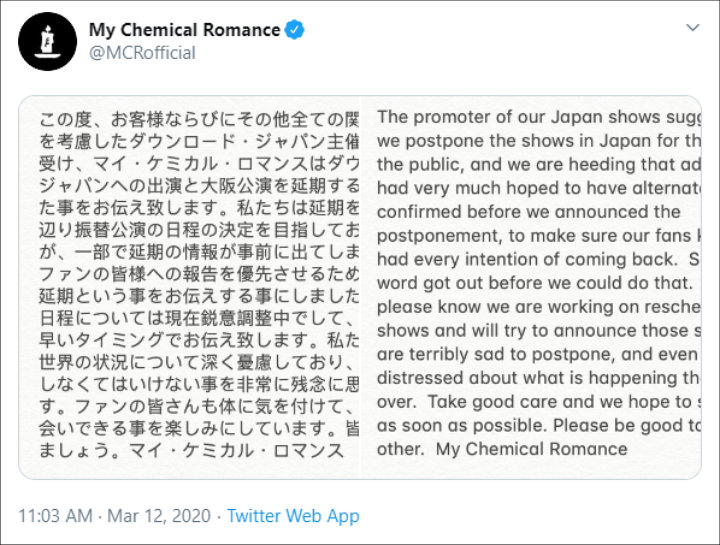Viewport: 720px width, 545px height.
Task: Click the blue verified badge checkmark
Action: pos(294,30)
